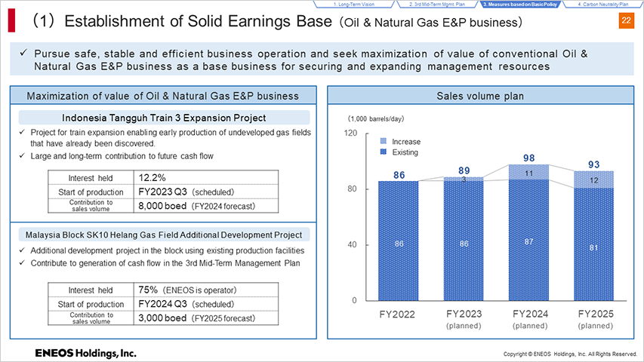Click the Existing legend swatch

tap(384, 152)
